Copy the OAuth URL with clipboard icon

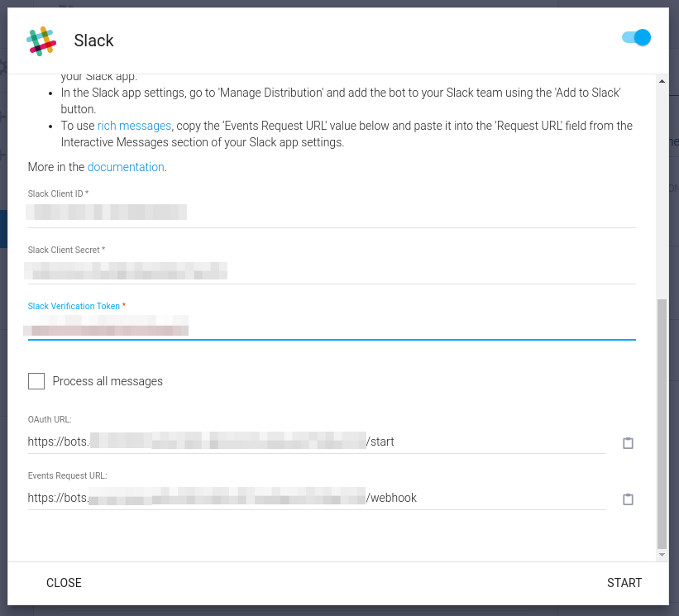(x=628, y=443)
